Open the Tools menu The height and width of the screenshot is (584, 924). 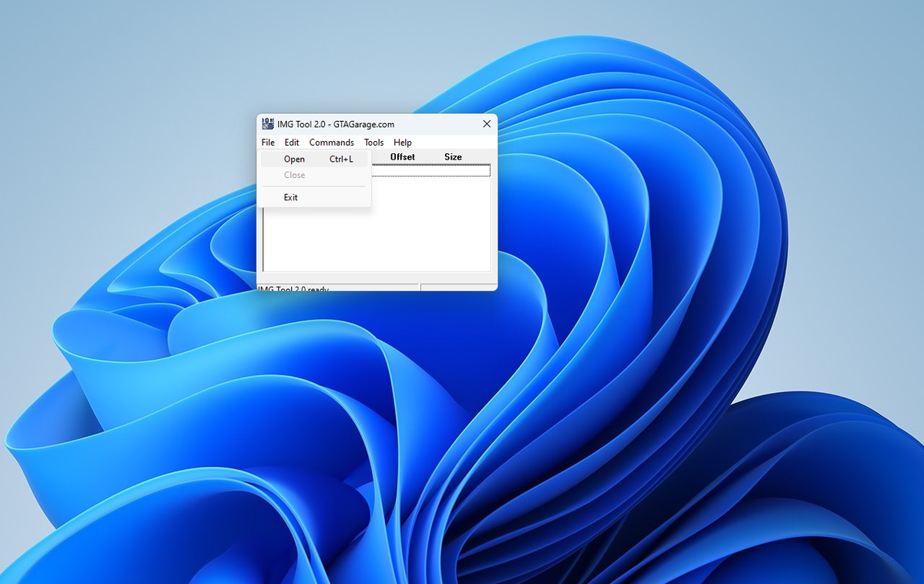point(374,143)
